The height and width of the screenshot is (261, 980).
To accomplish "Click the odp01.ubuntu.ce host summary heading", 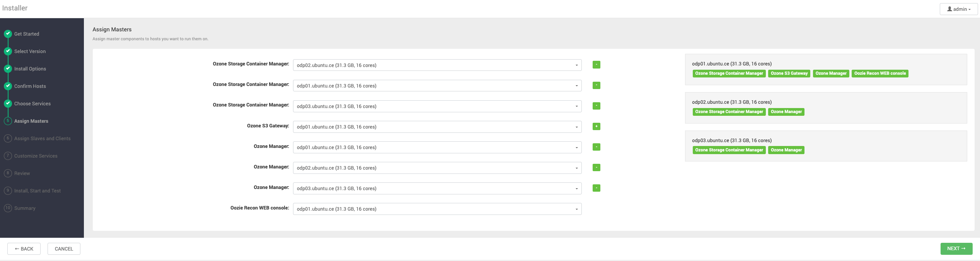I will 732,64.
